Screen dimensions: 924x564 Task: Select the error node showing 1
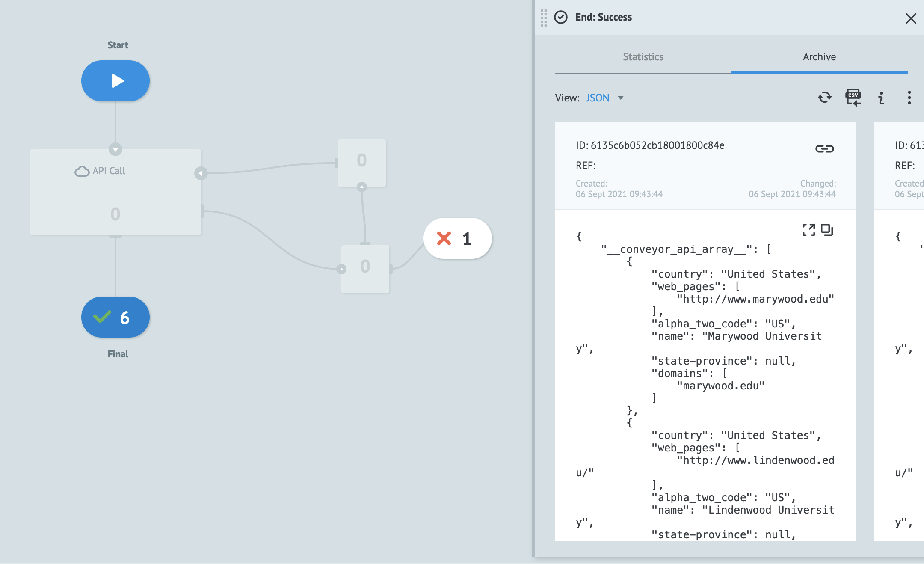[x=457, y=238]
